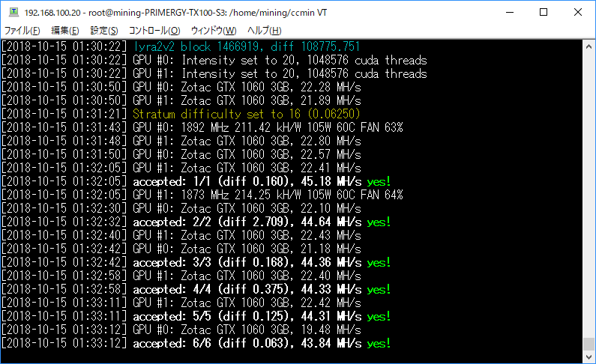The width and height of the screenshot is (596, 364).
Task: Open the 編集(E) menu
Action: [x=65, y=31]
